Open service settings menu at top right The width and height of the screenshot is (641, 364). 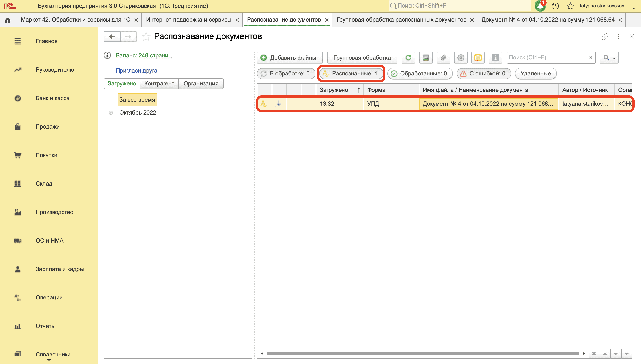click(x=633, y=6)
